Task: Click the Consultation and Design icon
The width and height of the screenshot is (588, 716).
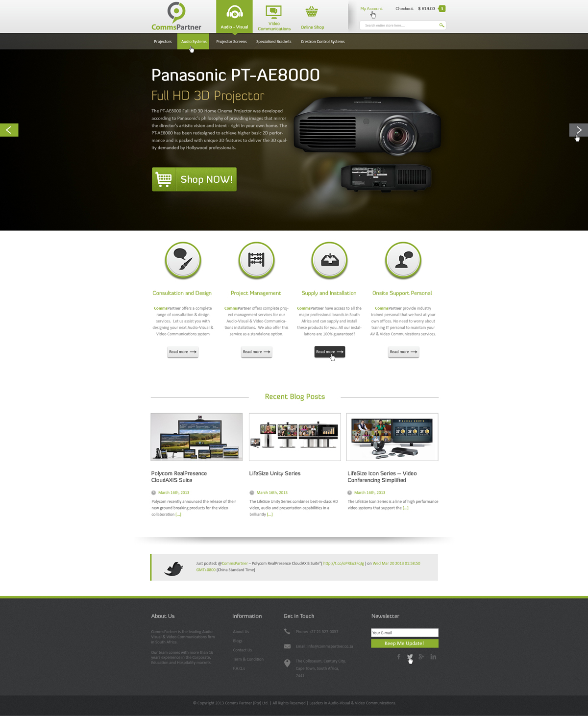Action: pyautogui.click(x=183, y=260)
